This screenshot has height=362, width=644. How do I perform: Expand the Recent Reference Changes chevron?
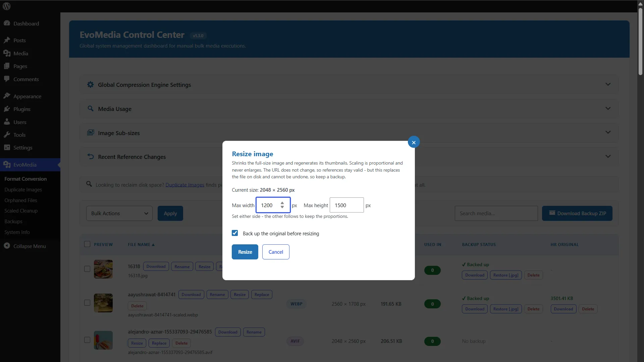608,157
